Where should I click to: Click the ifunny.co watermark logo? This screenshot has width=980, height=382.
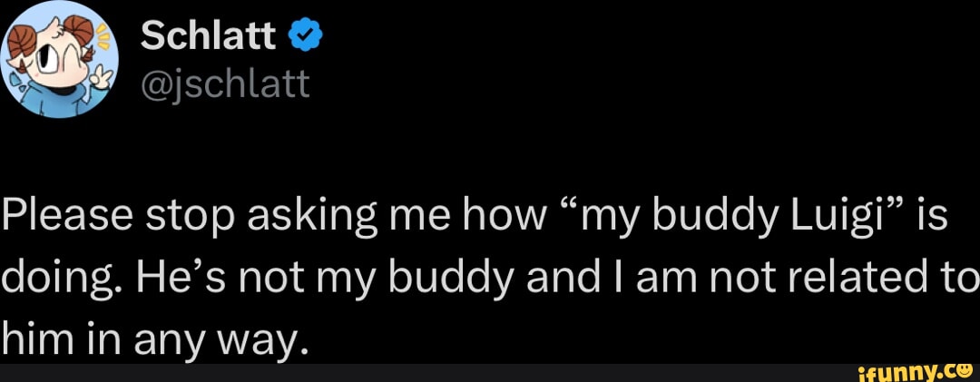pos(911,369)
